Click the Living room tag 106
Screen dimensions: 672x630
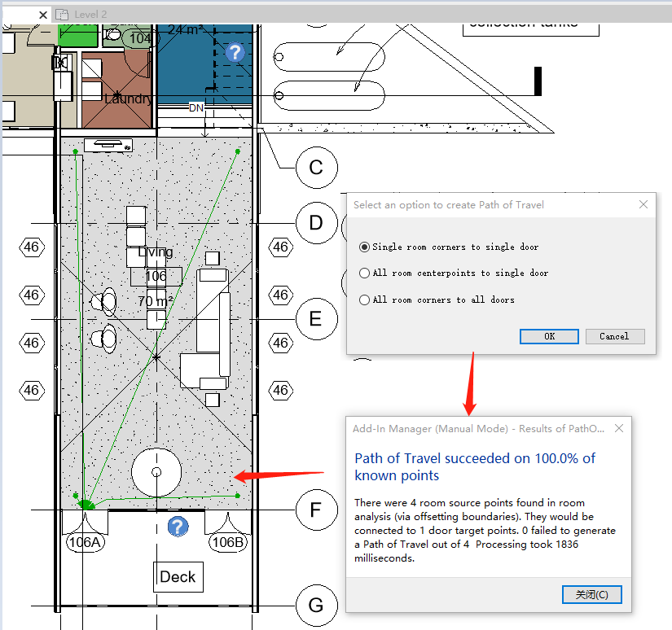tap(156, 276)
